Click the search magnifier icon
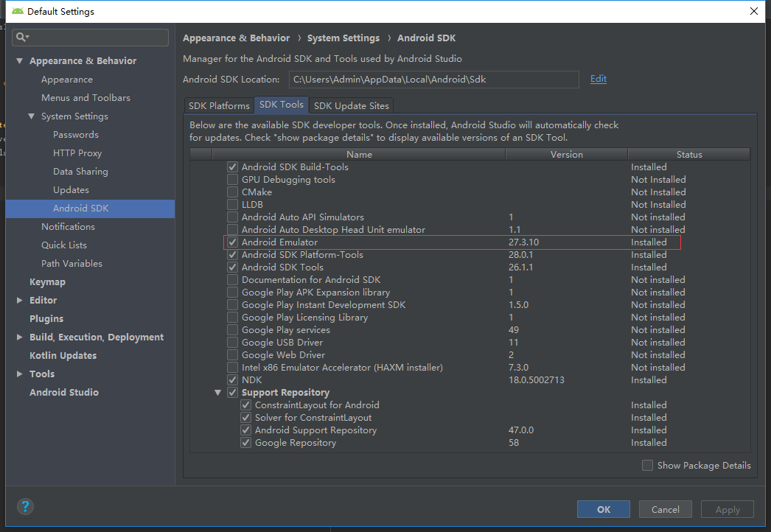The width and height of the screenshot is (771, 532). pos(21,37)
